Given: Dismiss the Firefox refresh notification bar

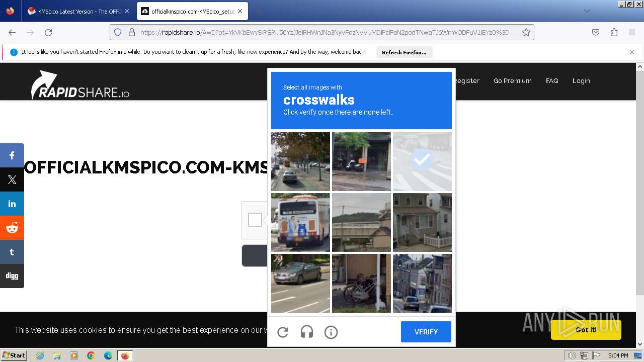Looking at the screenshot, I should pyautogui.click(x=632, y=52).
